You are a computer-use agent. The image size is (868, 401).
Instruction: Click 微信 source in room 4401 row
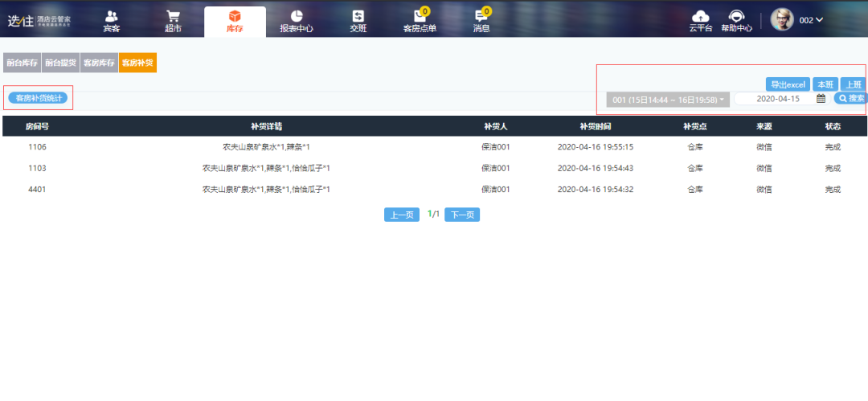764,190
